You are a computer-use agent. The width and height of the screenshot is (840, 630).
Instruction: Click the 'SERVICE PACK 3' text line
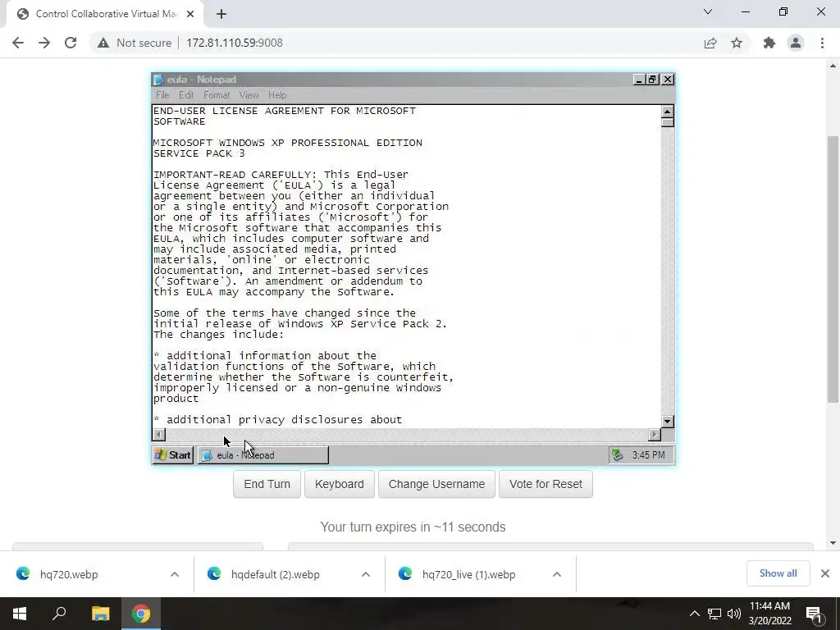pos(199,153)
